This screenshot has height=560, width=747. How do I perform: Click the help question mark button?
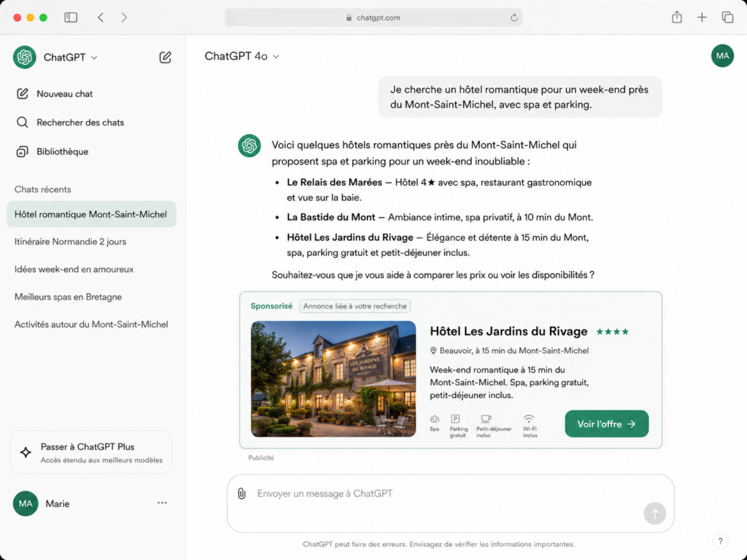(720, 541)
